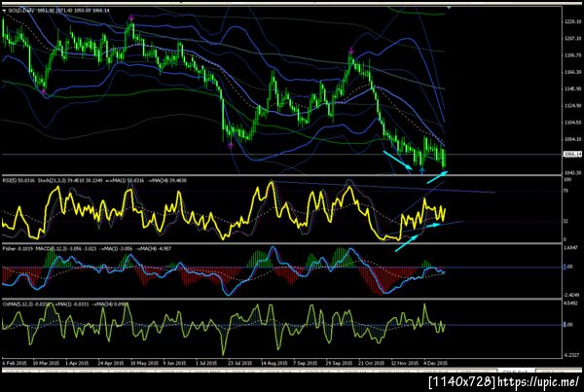
Task: Click the 6 Feb 2015 date label
Action: click(x=15, y=363)
